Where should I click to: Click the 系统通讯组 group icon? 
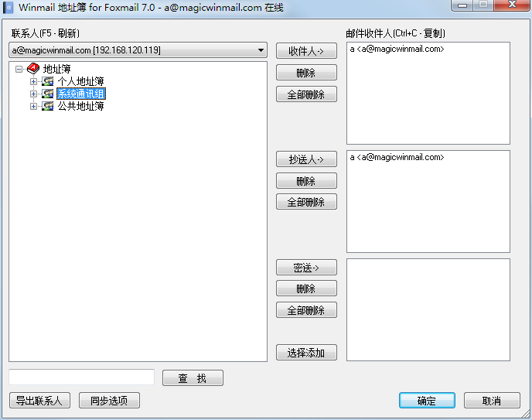(x=47, y=94)
